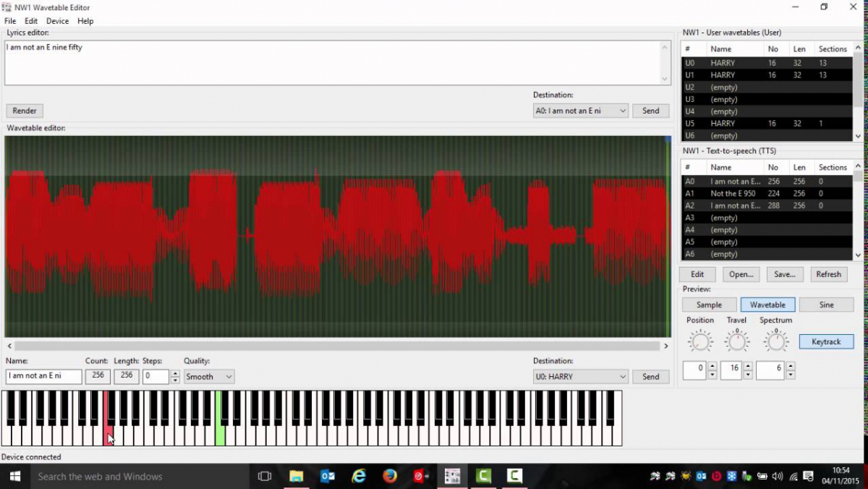Screen dimensions: 868x489
Task: Click the wavetable editor horizontal scrollbar
Action: tap(336, 346)
